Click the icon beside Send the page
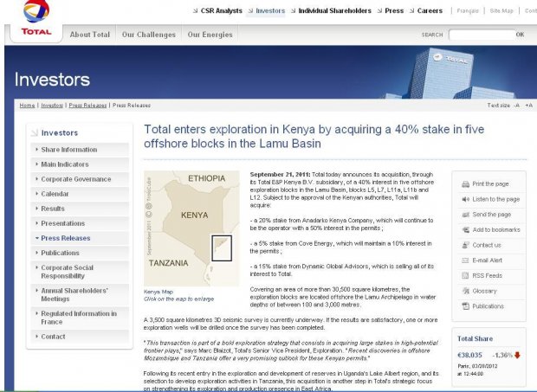 coord(465,215)
